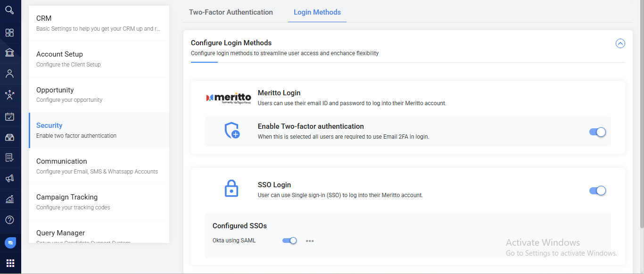The image size is (644, 274).
Task: Click the email ID and password description
Action: [x=352, y=103]
